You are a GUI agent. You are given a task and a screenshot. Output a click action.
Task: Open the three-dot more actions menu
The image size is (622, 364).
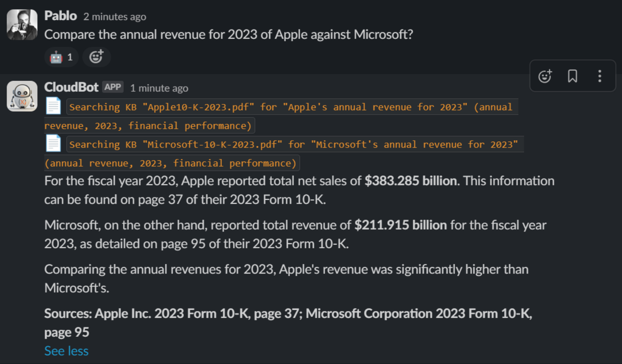click(x=599, y=76)
